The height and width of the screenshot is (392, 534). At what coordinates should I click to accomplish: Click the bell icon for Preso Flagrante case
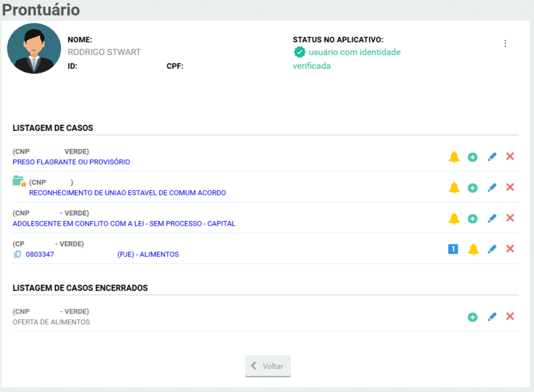[x=454, y=157]
